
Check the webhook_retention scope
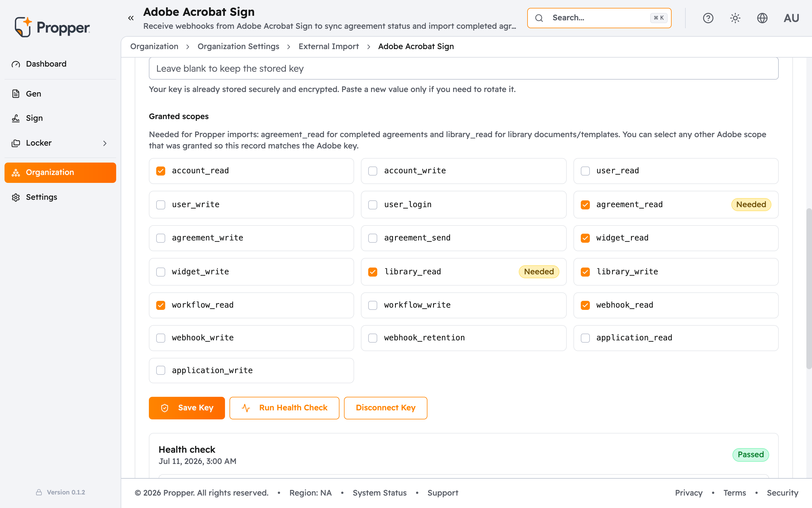[373, 338]
